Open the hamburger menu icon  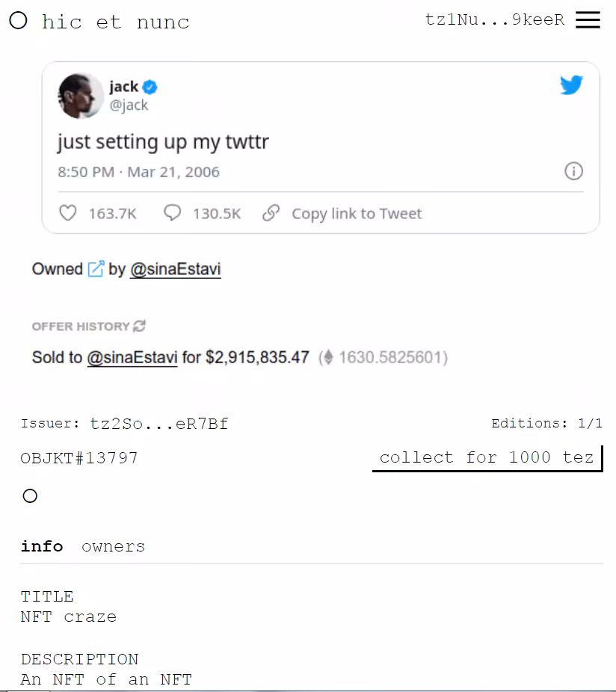pos(588,20)
